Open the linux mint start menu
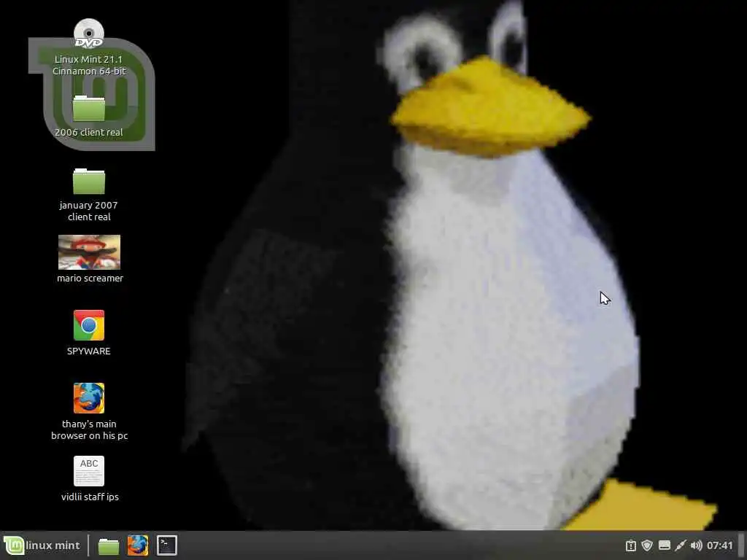 tap(42, 545)
